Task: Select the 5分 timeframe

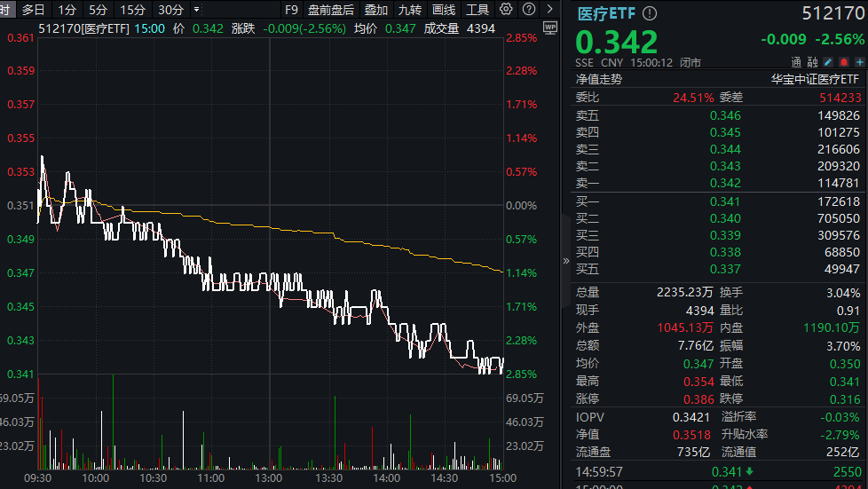Action: click(98, 10)
